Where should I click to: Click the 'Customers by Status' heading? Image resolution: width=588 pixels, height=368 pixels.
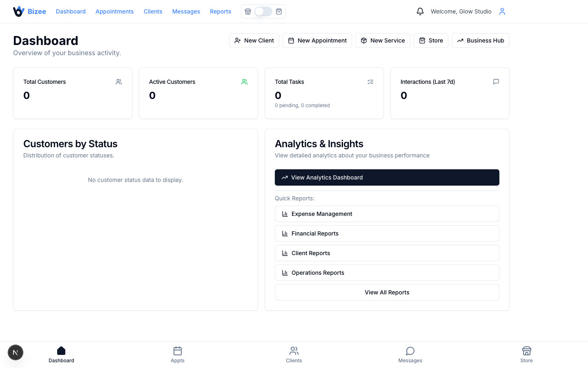70,144
